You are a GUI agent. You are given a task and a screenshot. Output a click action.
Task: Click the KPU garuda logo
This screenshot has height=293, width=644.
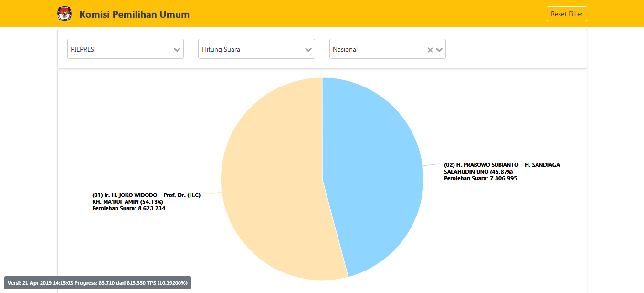coord(63,14)
